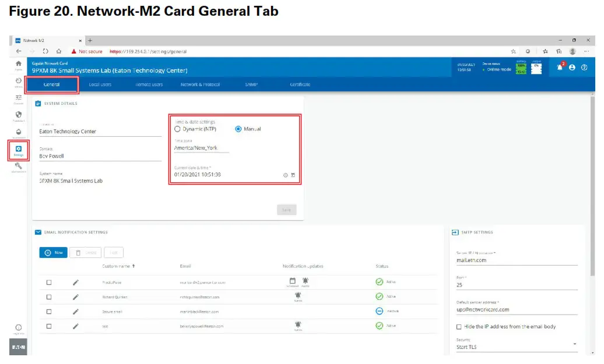Viewport: 604px width, 364px height.
Task: Click the Port field containing 25
Action: click(517, 285)
